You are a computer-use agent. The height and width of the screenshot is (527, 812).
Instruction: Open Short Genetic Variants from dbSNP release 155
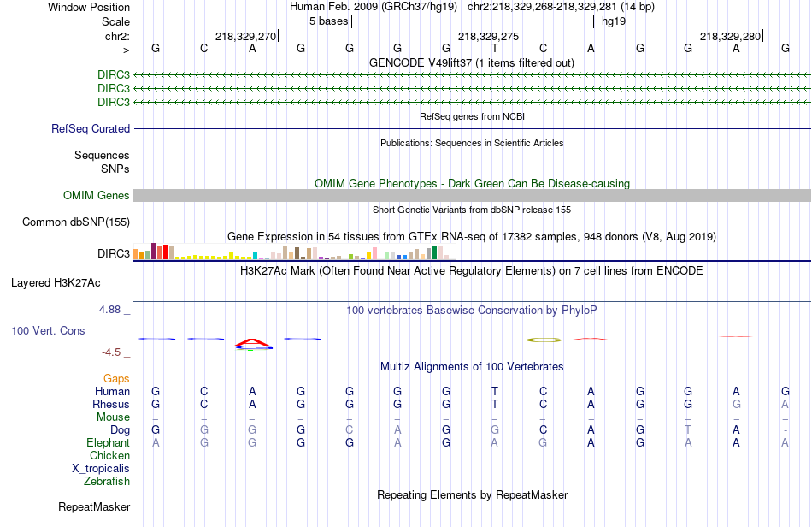click(472, 210)
